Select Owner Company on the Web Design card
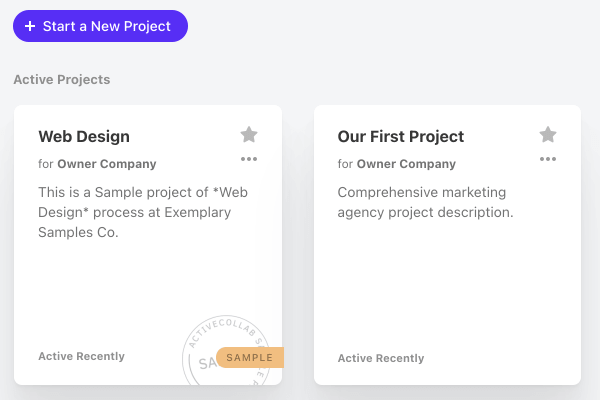The width and height of the screenshot is (600, 400). click(x=107, y=164)
